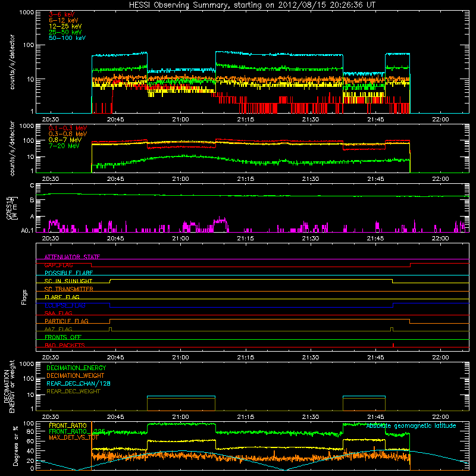Select the DECIMATION_ENERGY legend label
This screenshot has height=476, width=476.
pyautogui.click(x=76, y=368)
